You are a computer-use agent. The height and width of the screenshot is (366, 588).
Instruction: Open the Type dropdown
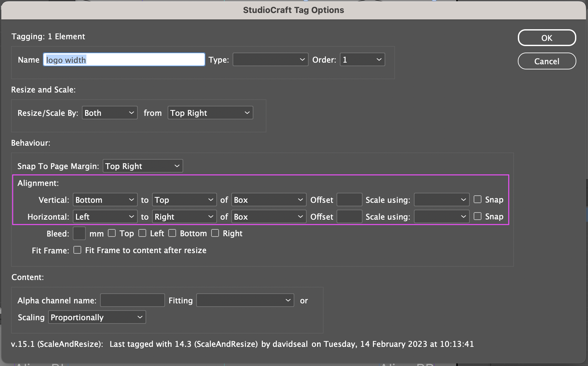(x=270, y=60)
